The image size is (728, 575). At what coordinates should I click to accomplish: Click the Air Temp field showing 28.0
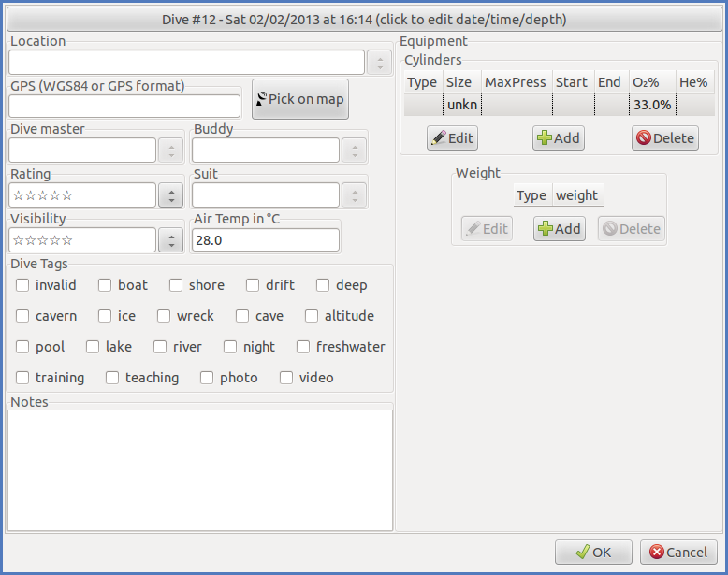pyautogui.click(x=266, y=240)
